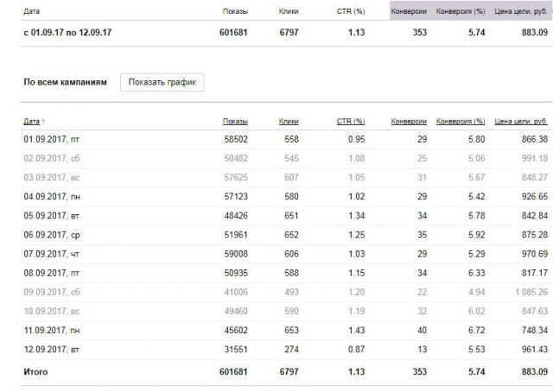Click conversions value 13
The image size is (553, 392).
click(422, 350)
